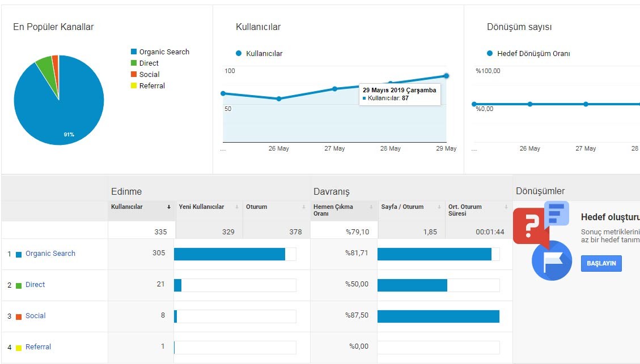
Task: Click the Oturum column sort arrow
Action: click(x=304, y=207)
